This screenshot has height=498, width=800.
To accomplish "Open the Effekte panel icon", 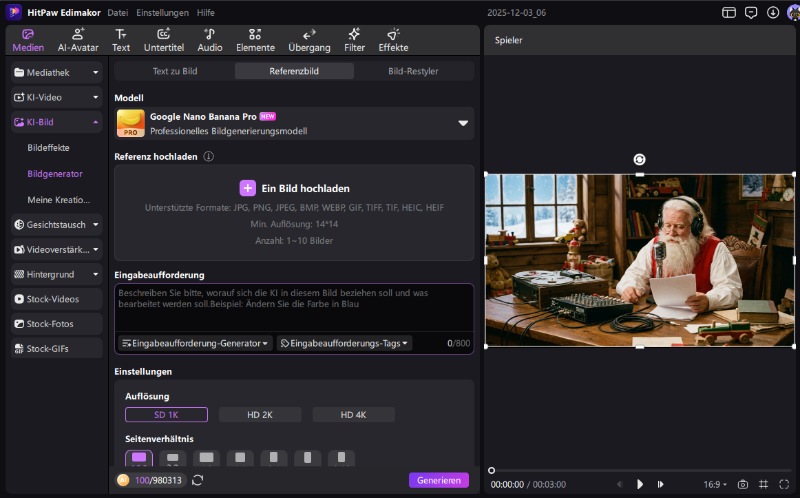I will [393, 40].
